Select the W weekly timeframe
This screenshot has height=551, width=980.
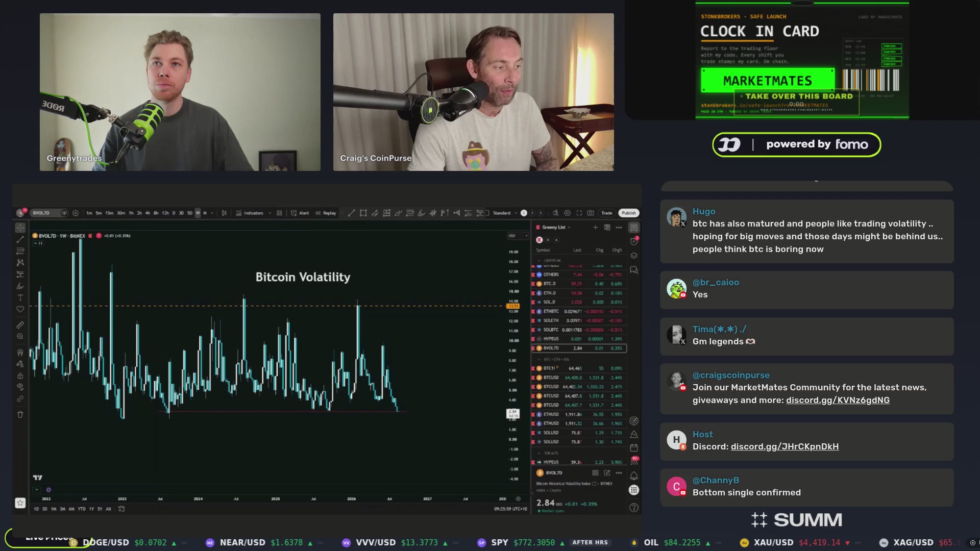(198, 213)
